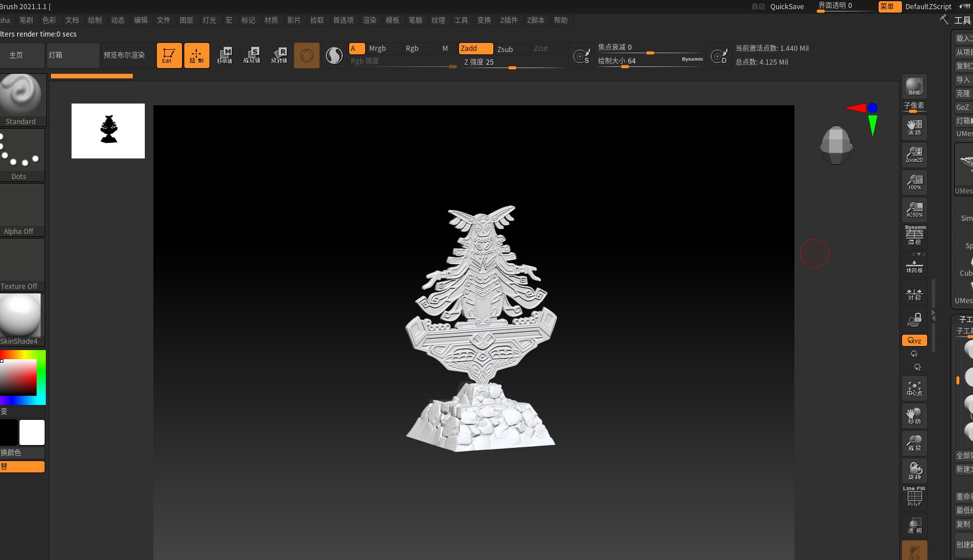The image size is (973, 560).
Task: Open the SkinShade4 material picker
Action: (22, 319)
